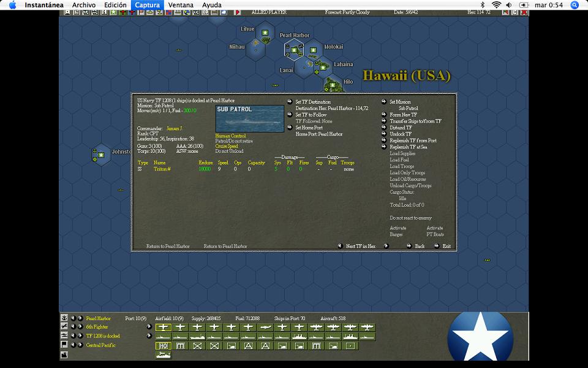The height and width of the screenshot is (368, 588).
Task: Open the Apple menu
Action: tap(12, 5)
